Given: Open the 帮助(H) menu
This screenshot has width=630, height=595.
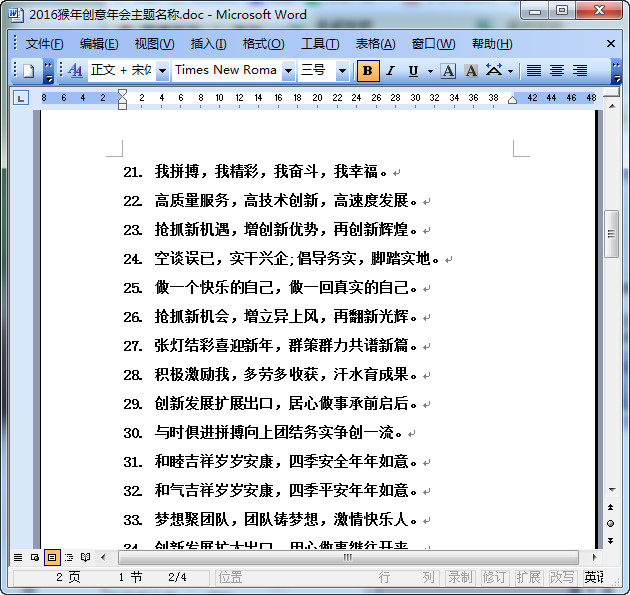Looking at the screenshot, I should coord(492,43).
